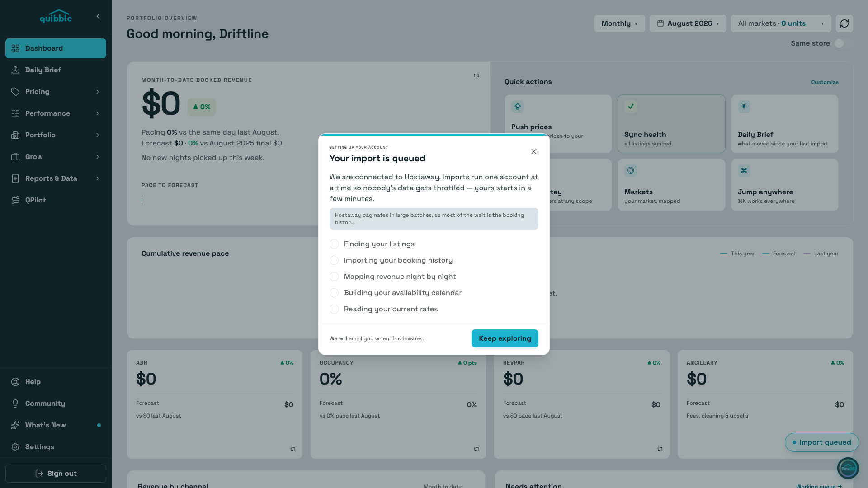Click the Reading your current rates circle

334,309
